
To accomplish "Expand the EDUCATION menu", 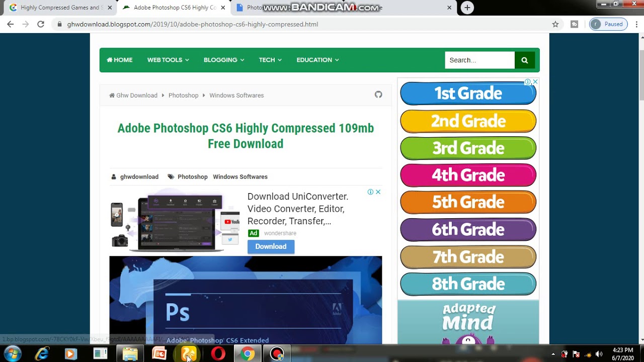I will tap(317, 60).
